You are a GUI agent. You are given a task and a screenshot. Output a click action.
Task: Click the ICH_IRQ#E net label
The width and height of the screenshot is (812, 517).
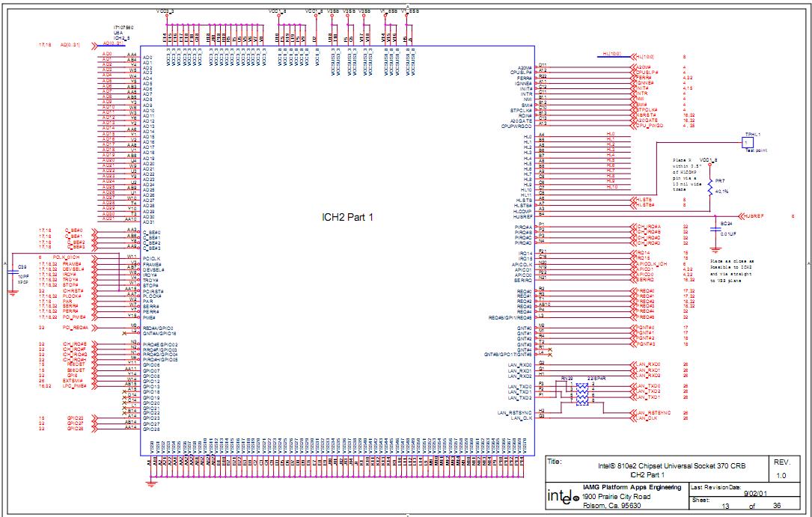pyautogui.click(x=76, y=343)
